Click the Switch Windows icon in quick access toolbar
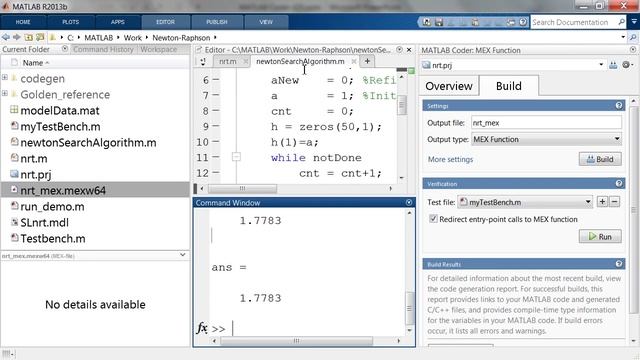The image size is (640, 360). 511,22
